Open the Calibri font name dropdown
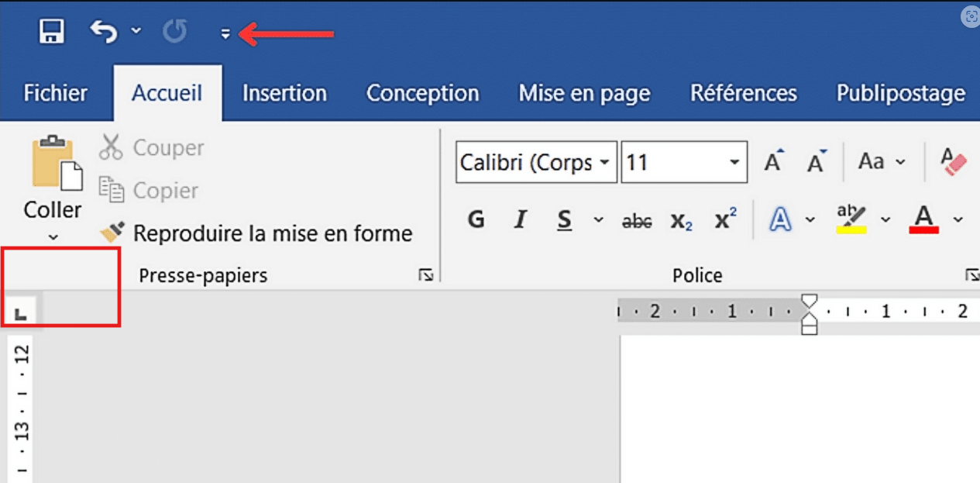This screenshot has width=980, height=483. (x=605, y=162)
